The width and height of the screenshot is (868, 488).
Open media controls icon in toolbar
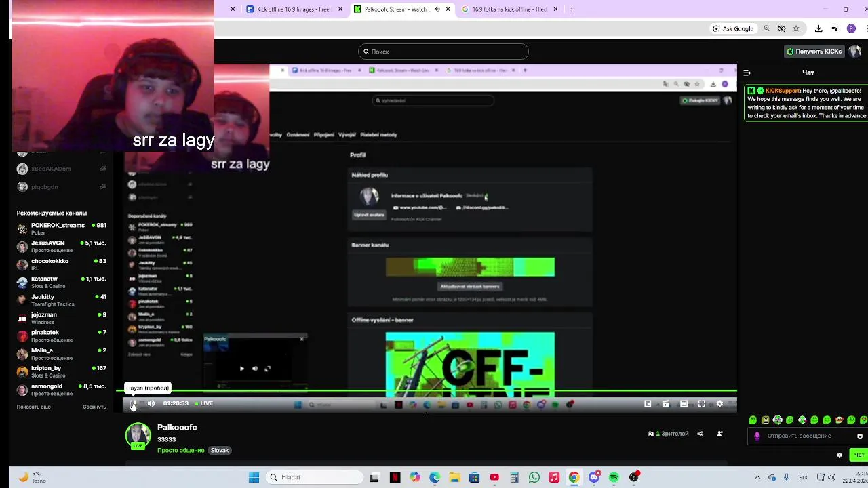tap(835, 28)
